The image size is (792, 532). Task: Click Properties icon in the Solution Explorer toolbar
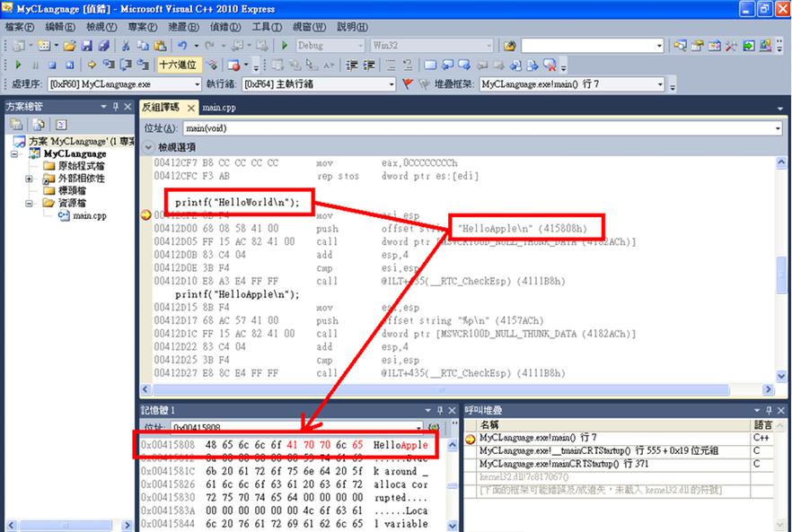point(16,125)
